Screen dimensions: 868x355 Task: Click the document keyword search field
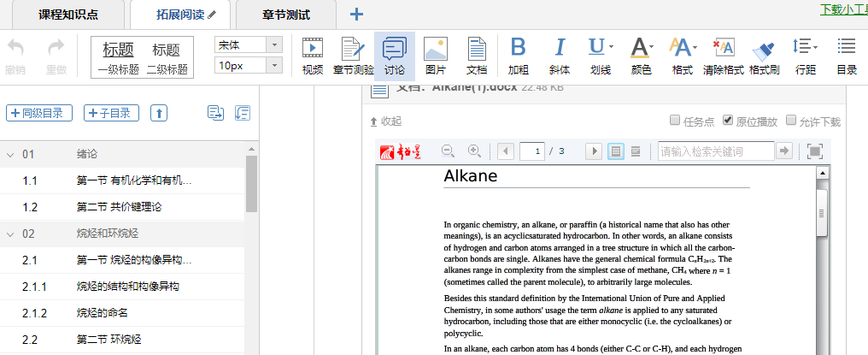(714, 151)
